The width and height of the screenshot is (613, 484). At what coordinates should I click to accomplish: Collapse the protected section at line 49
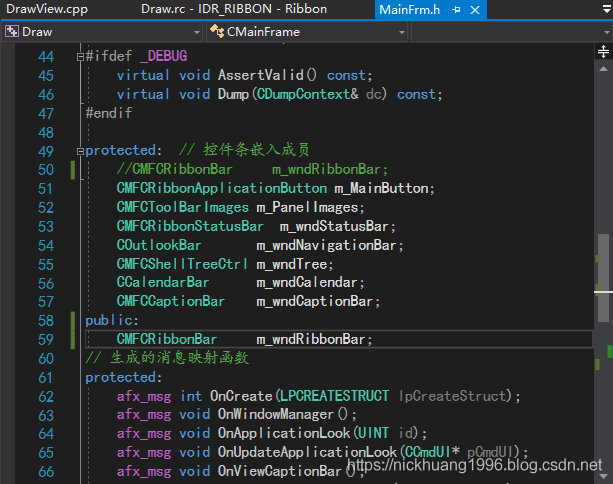tap(80, 151)
